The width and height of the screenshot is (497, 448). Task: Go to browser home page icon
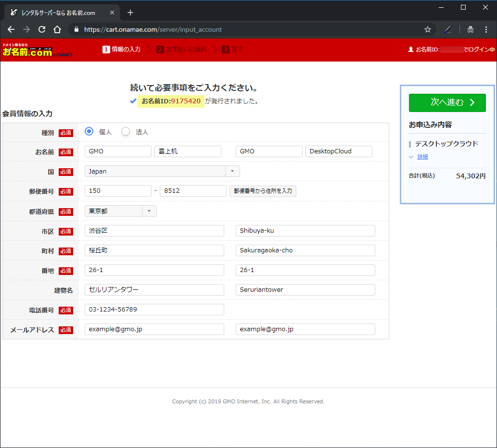click(57, 29)
